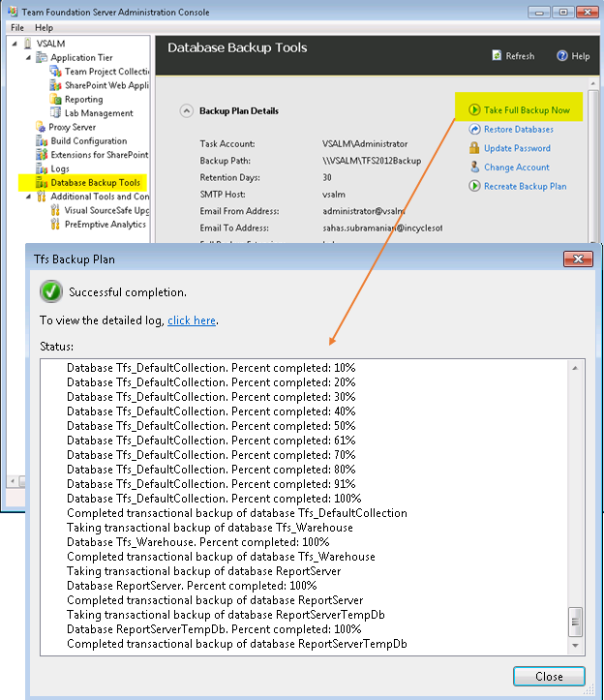
Task: Collapse the Application Tier tree node
Action: pyautogui.click(x=28, y=58)
